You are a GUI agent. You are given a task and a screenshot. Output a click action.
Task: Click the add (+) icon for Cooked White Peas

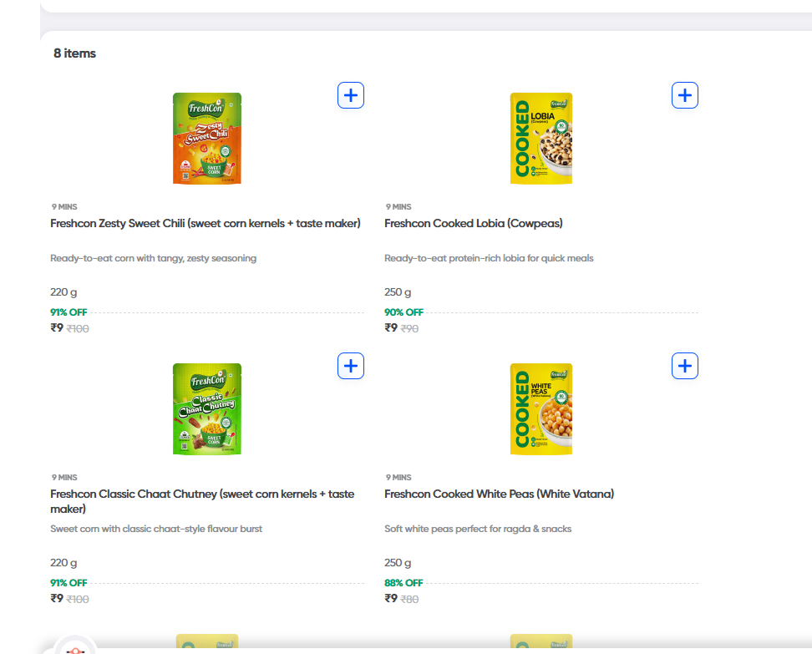tap(684, 366)
